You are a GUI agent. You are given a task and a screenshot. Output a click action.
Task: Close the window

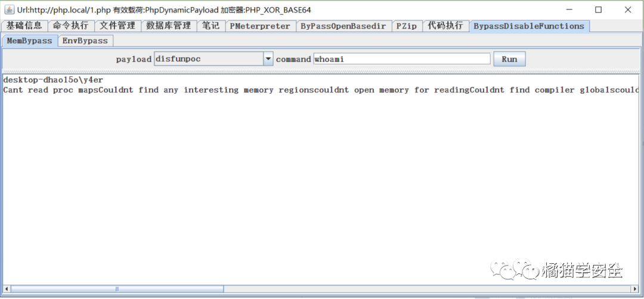coord(627,10)
